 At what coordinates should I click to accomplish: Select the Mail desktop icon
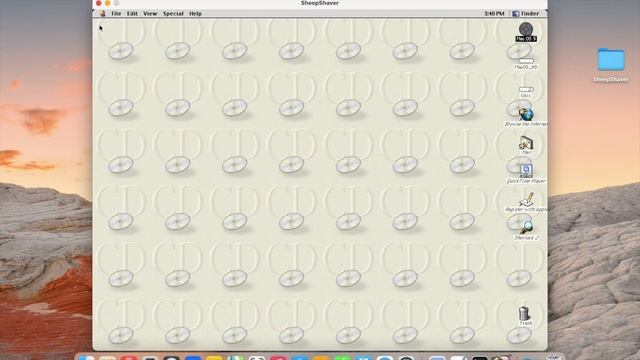(526, 143)
